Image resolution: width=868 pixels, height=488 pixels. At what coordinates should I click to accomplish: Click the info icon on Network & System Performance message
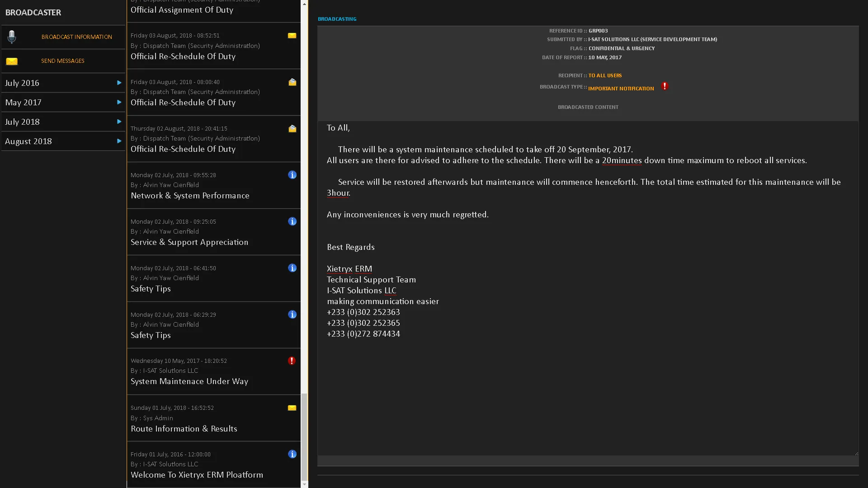pyautogui.click(x=292, y=174)
